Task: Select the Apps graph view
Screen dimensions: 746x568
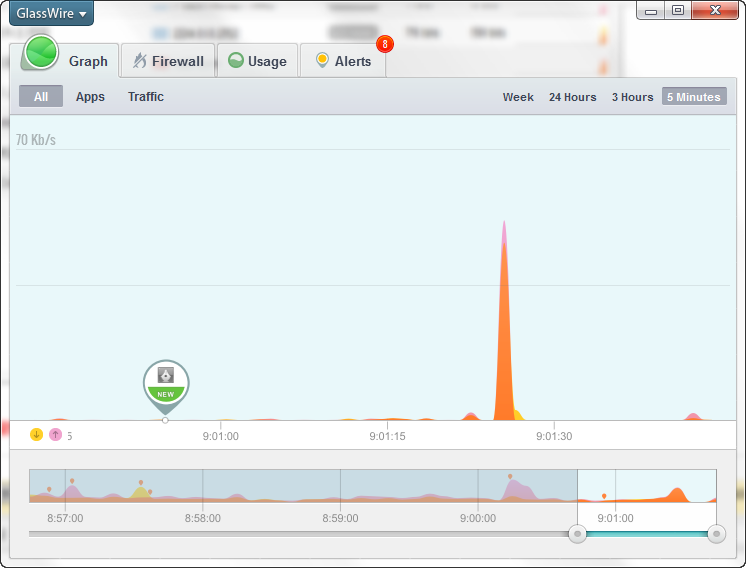Action: pyautogui.click(x=90, y=97)
